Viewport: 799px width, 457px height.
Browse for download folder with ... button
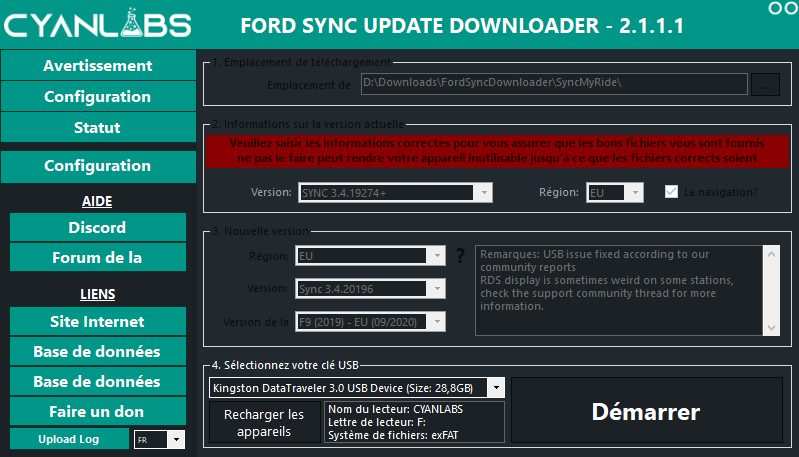tap(765, 84)
